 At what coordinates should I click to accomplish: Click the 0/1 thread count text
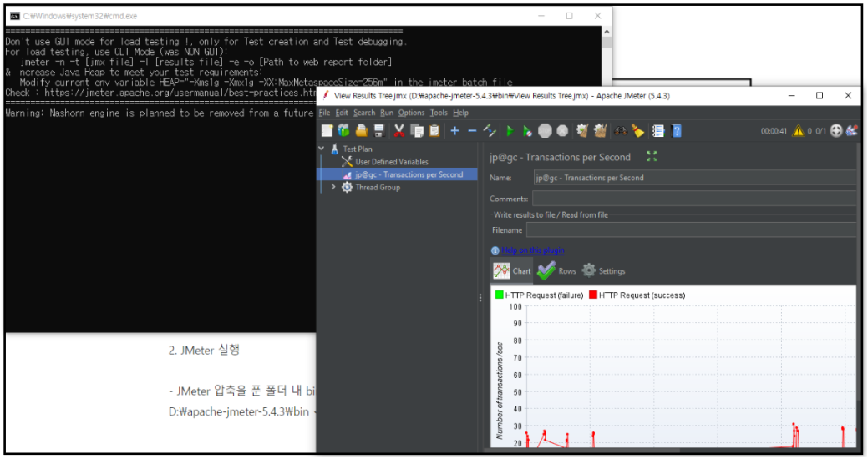(x=820, y=131)
